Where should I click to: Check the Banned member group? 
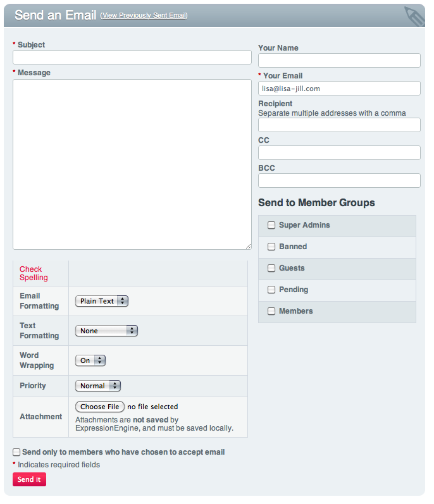(x=271, y=247)
